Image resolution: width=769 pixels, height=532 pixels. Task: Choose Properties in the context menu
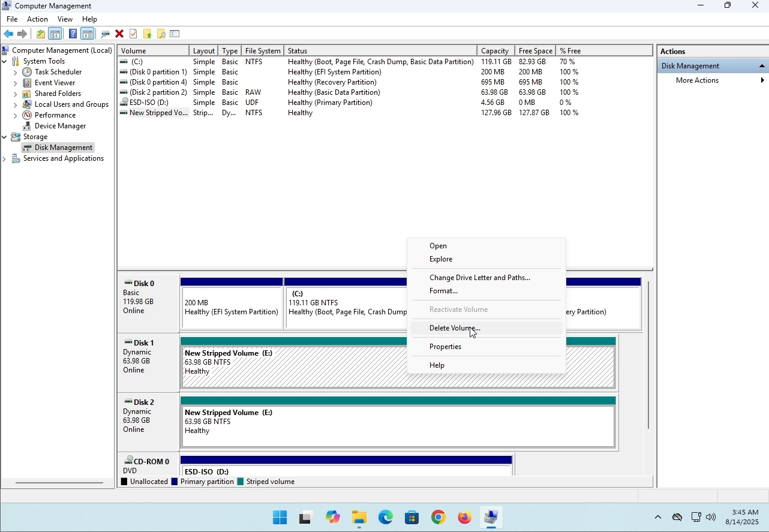tap(486, 347)
